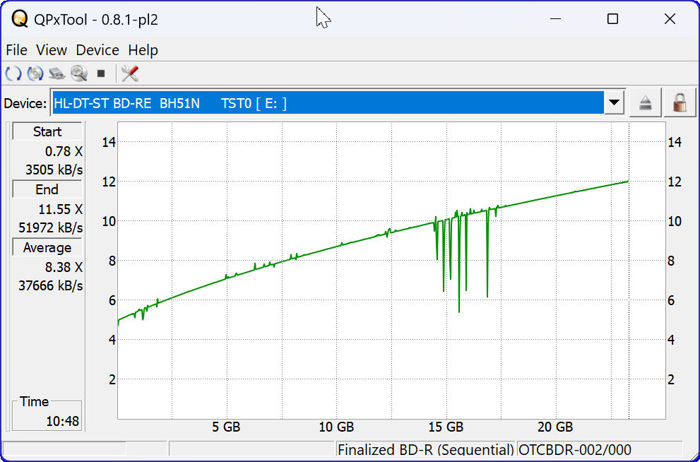Open the Help menu
700x462 pixels.
point(143,50)
